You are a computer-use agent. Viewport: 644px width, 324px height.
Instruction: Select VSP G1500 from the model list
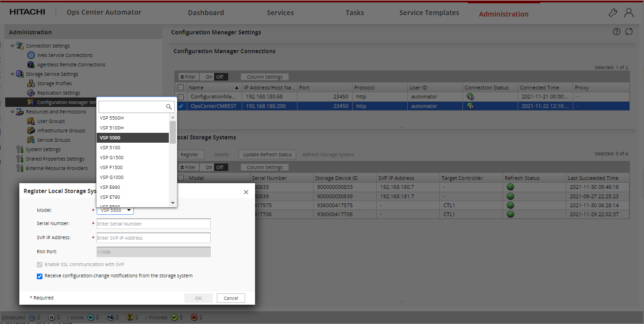[x=112, y=157]
